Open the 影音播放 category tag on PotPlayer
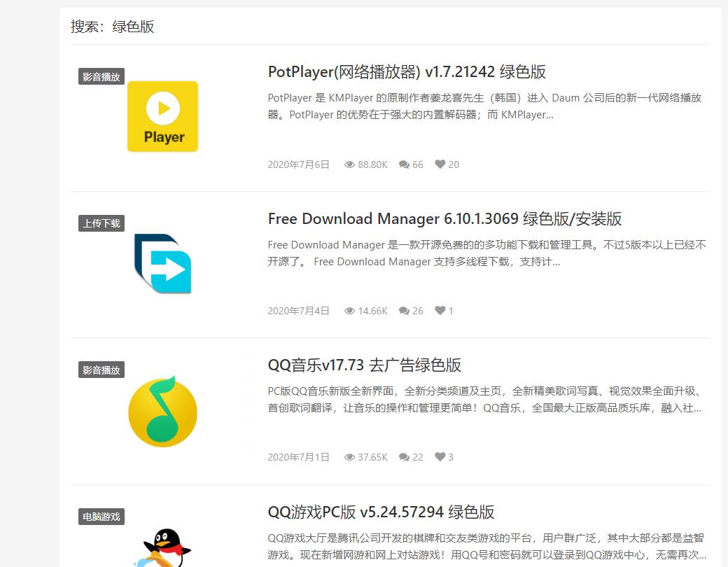The image size is (728, 567). coord(101,77)
